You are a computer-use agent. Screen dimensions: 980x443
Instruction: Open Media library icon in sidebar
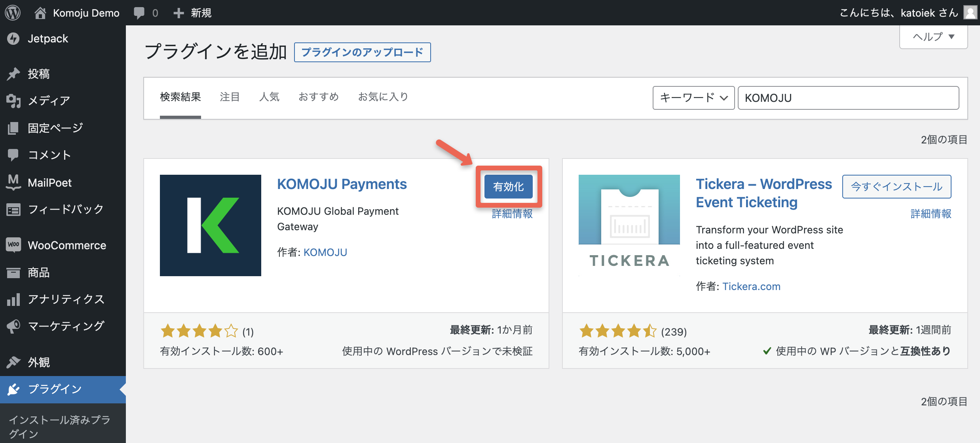[13, 101]
